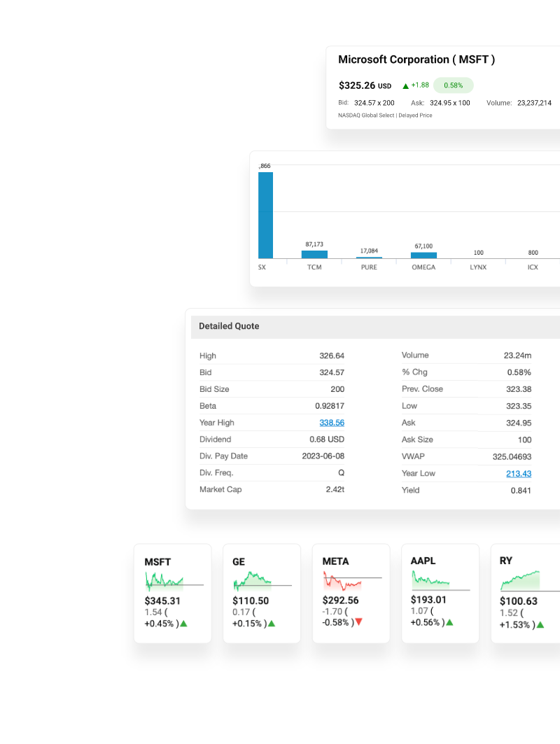Screen dimensions: 560x744
Task: Select the GE stock card
Action: click(x=262, y=593)
